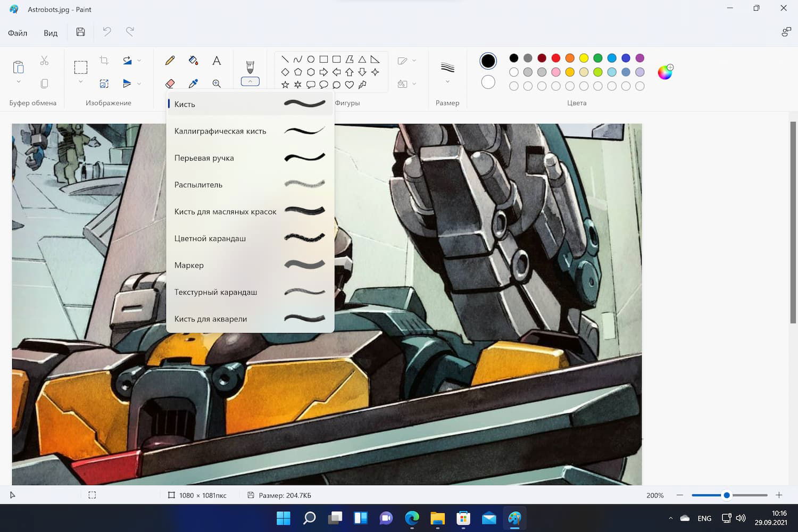Choose Кисть для масляных красок
Viewport: 798px width, 532px height.
250,212
